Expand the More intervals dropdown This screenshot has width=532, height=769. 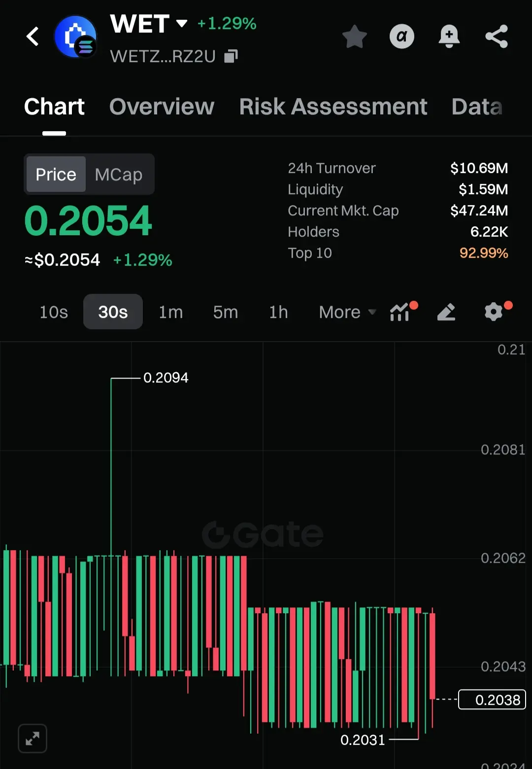point(347,312)
